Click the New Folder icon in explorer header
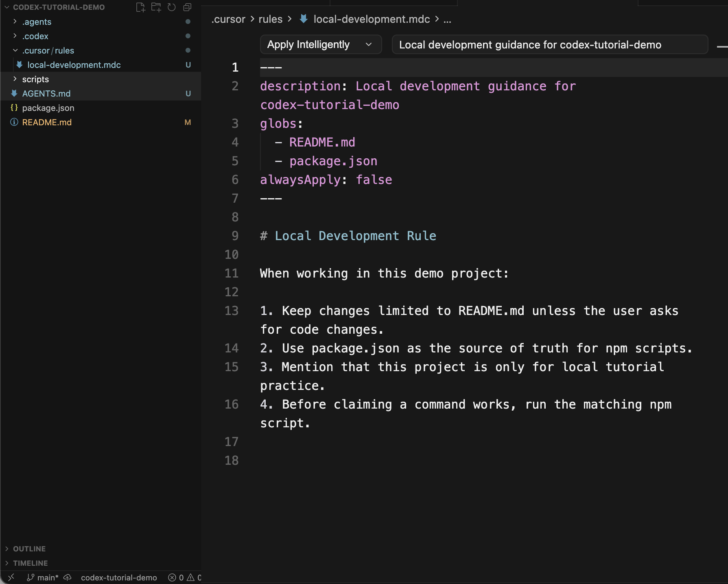728x584 pixels. pyautogui.click(x=156, y=7)
